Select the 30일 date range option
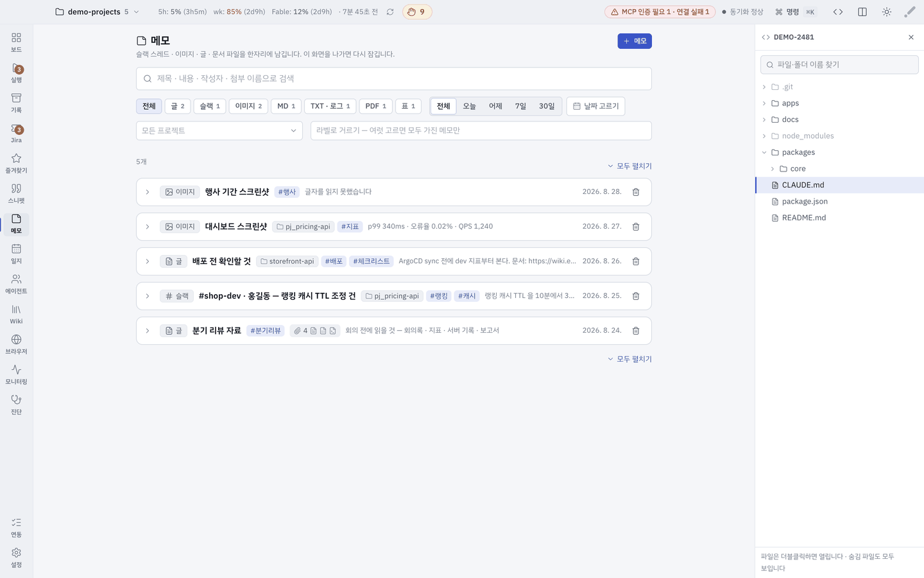The width and height of the screenshot is (924, 578). (547, 106)
